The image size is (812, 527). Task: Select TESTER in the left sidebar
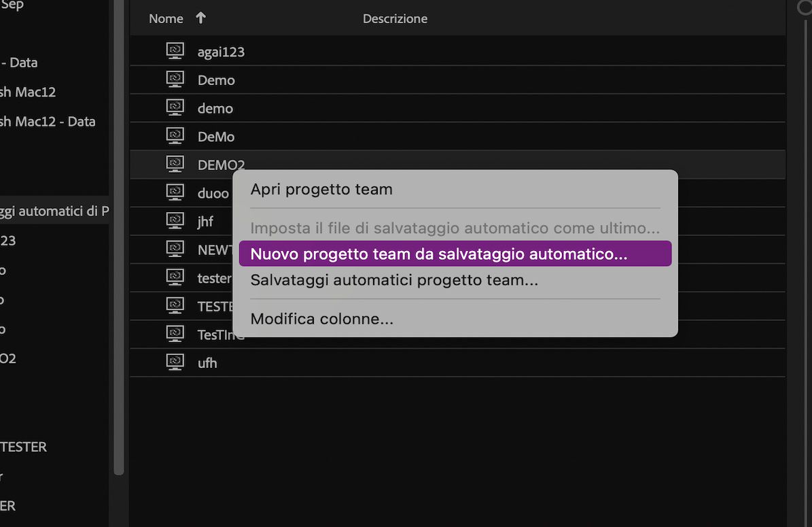(x=24, y=447)
